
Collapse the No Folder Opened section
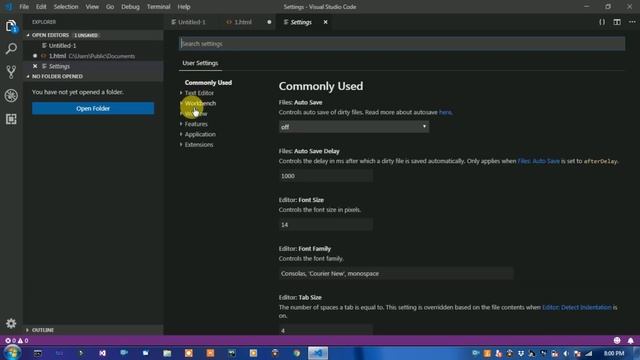point(93,76)
